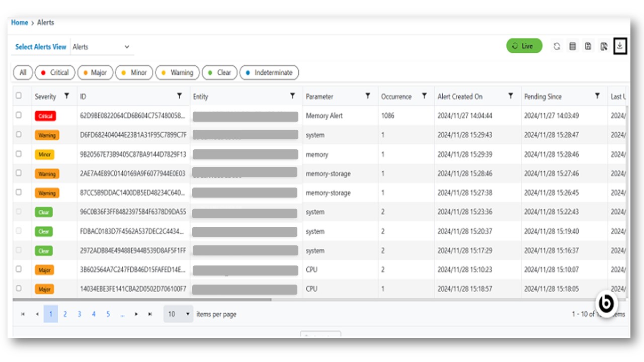Open the items per page dropdown

pyautogui.click(x=178, y=314)
